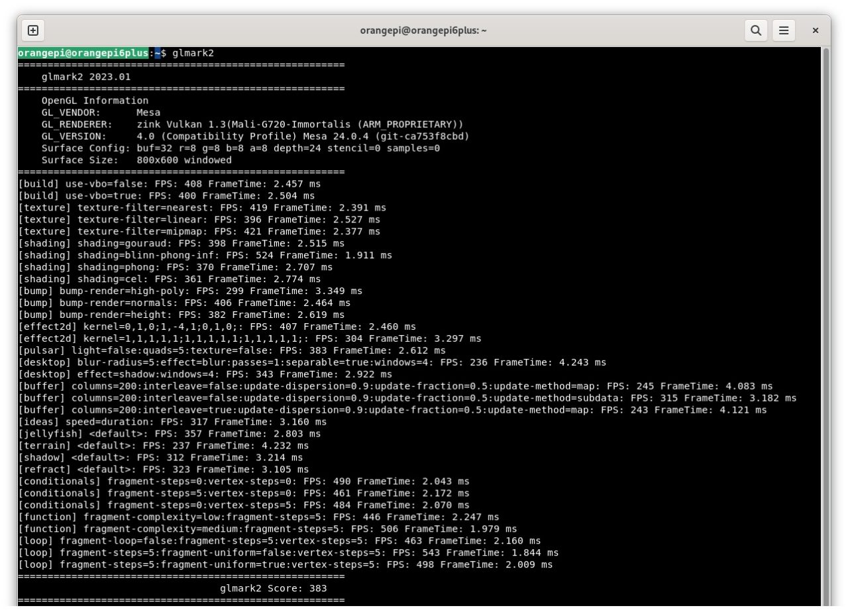The width and height of the screenshot is (848, 616).
Task: Open the hamburger main menu
Action: (784, 30)
